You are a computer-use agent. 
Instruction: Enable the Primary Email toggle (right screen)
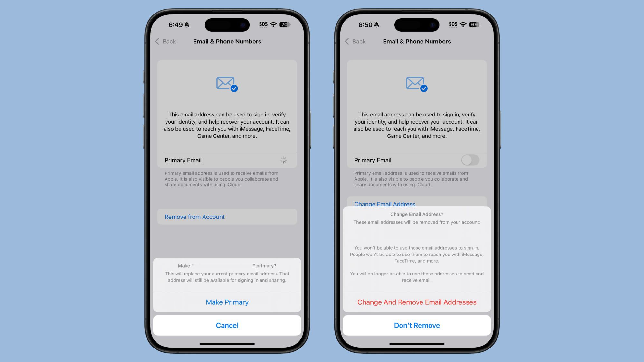coord(470,160)
